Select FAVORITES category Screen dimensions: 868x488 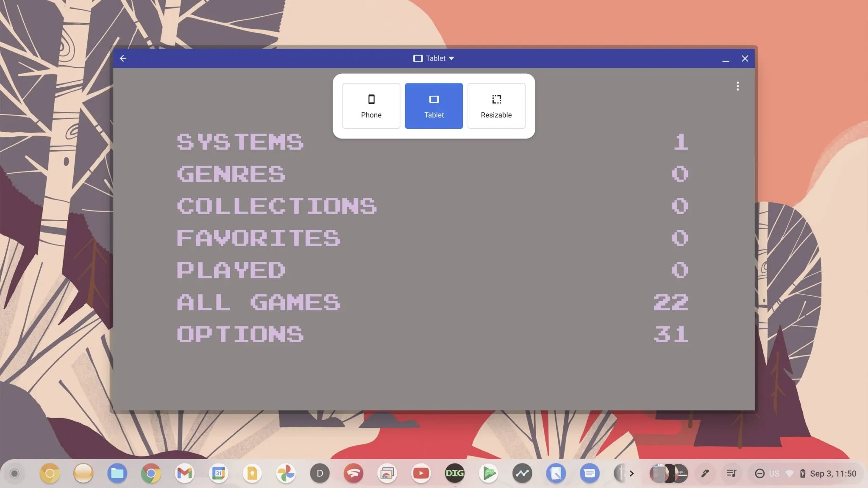pos(259,238)
